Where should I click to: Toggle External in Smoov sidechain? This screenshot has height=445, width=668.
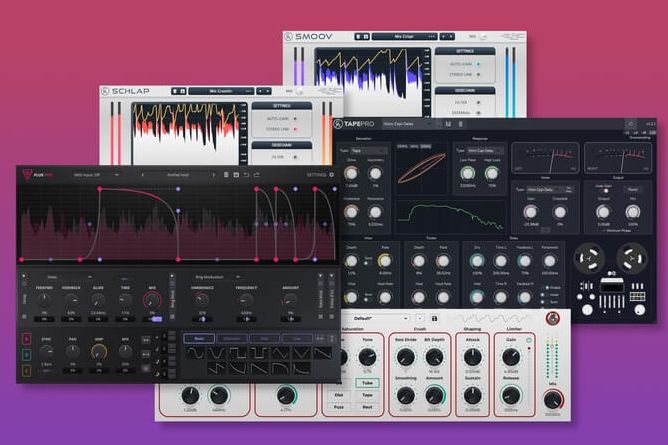[x=478, y=113]
